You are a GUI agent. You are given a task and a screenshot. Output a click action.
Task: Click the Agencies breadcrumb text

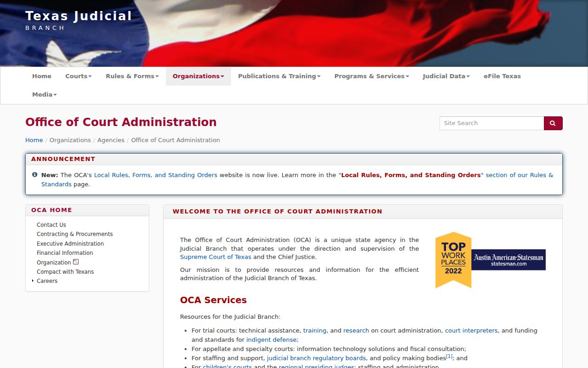point(111,140)
